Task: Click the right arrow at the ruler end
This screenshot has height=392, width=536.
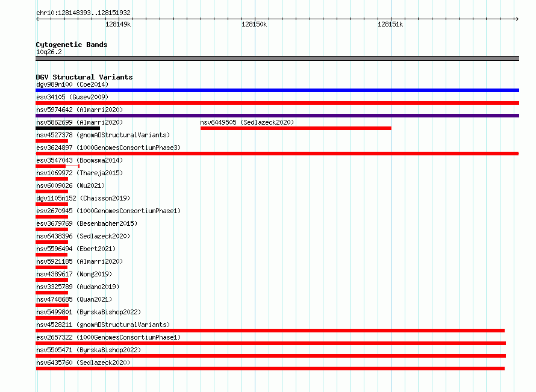Action: click(517, 19)
